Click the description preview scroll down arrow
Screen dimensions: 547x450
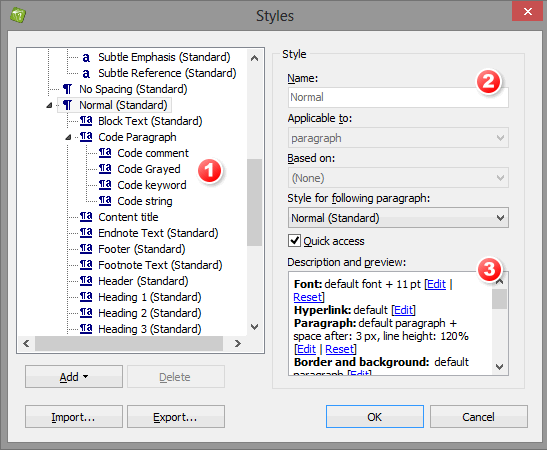click(500, 367)
